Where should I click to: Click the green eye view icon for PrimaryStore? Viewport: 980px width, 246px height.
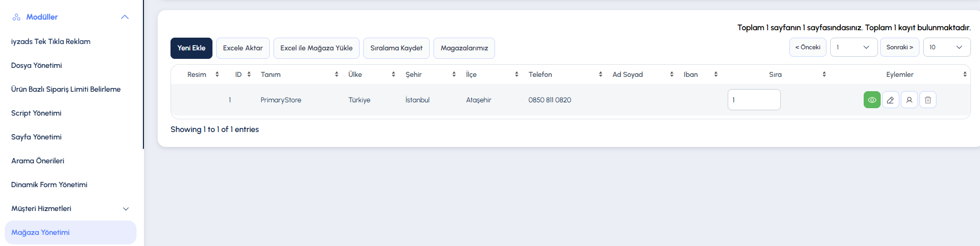(872, 100)
